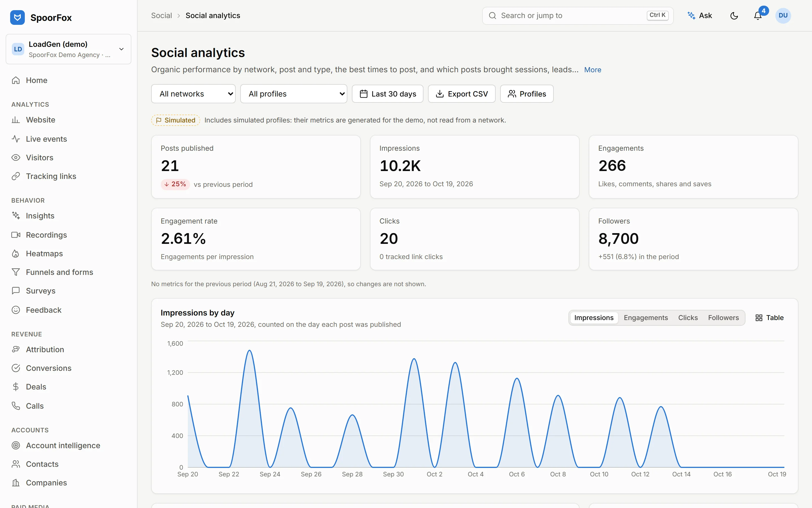Click the SpoorFox shield logo icon
Screen dimensions: 812x508
coord(17,17)
